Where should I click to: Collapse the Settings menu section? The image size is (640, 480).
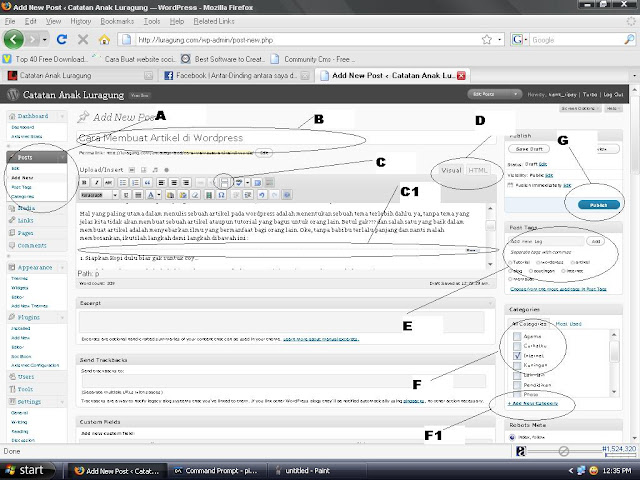(62, 402)
